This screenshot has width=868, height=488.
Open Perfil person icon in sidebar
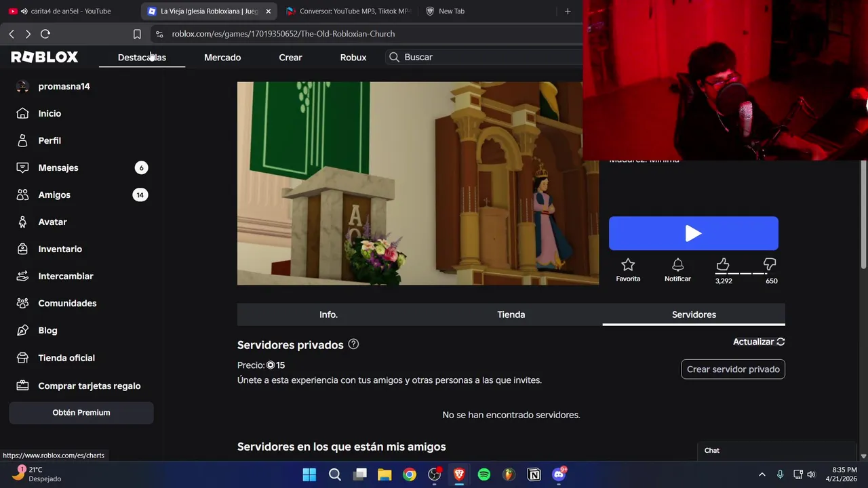click(x=22, y=140)
